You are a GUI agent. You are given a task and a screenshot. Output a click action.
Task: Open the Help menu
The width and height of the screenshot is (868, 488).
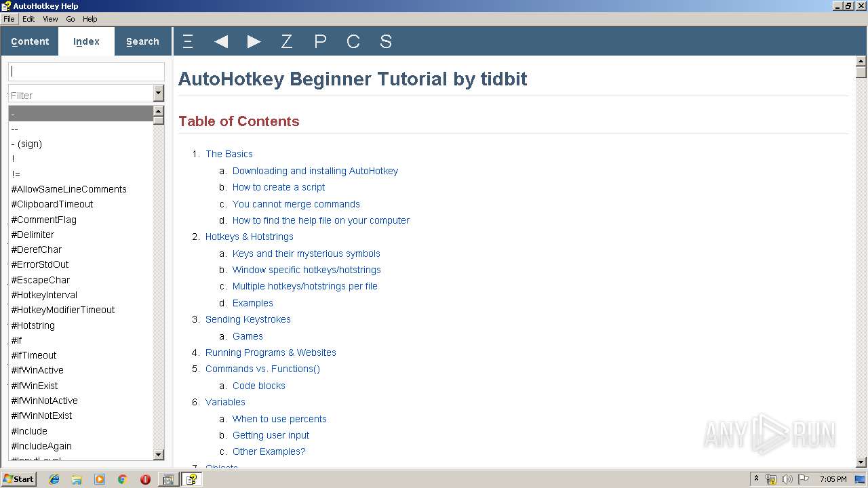[90, 19]
